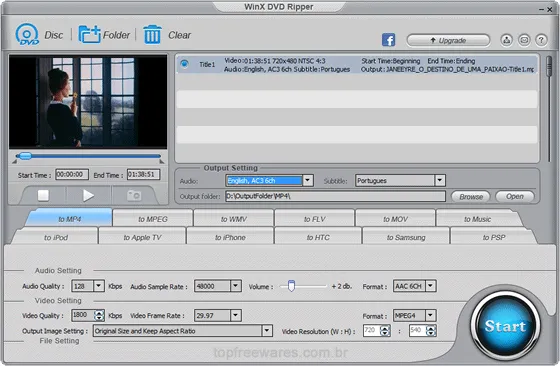Switch to the to FLV tab
This screenshot has width=560, height=366.
[x=315, y=219]
